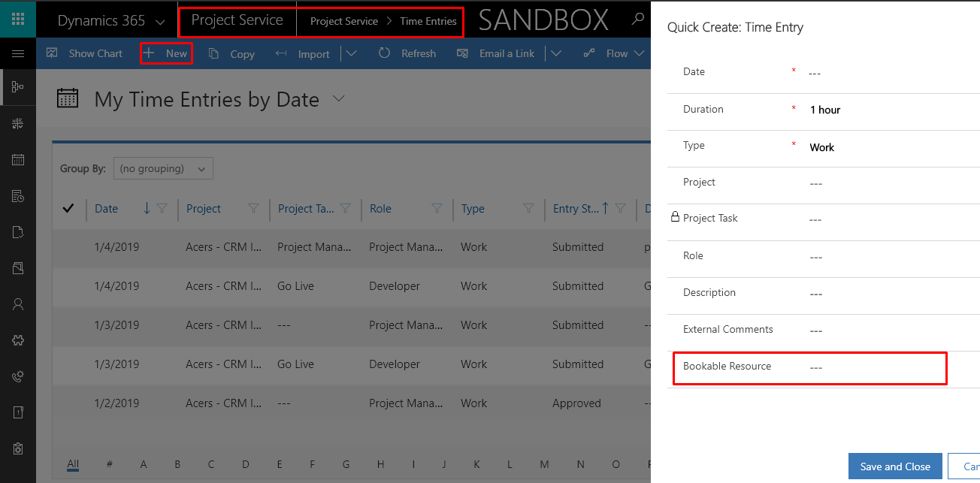Open Project Service breadcrumb link
The width and height of the screenshot is (980, 483).
click(344, 21)
